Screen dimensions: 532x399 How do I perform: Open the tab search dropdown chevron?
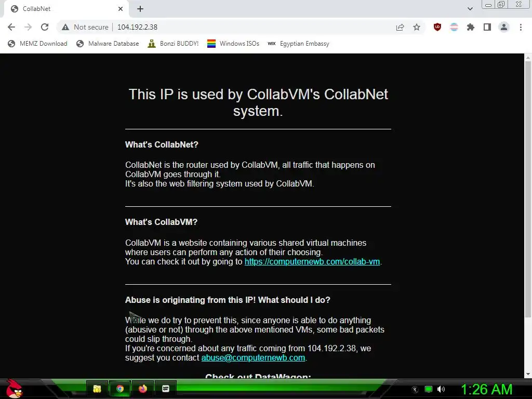(x=470, y=9)
